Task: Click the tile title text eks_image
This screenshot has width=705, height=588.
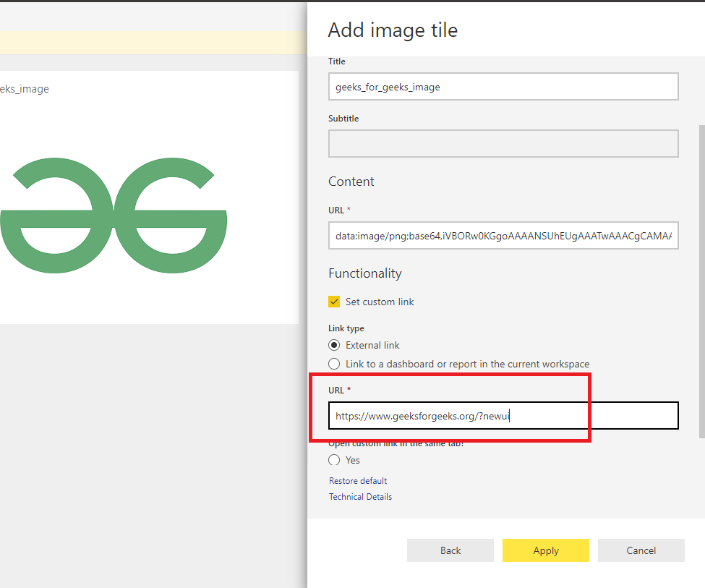Action: click(25, 89)
